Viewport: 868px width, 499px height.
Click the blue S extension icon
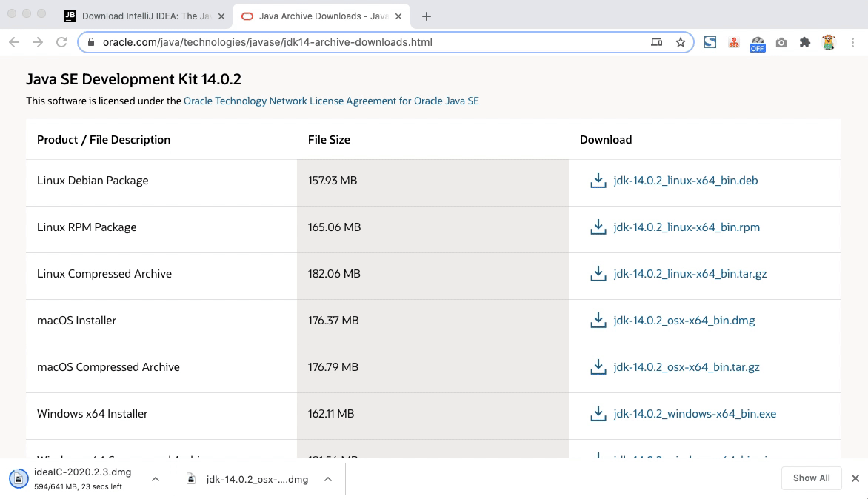point(710,42)
